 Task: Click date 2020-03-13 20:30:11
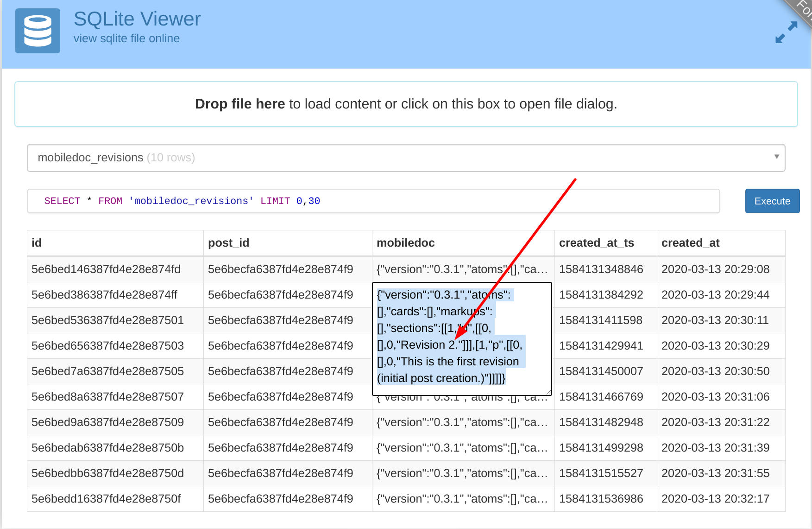pos(715,320)
